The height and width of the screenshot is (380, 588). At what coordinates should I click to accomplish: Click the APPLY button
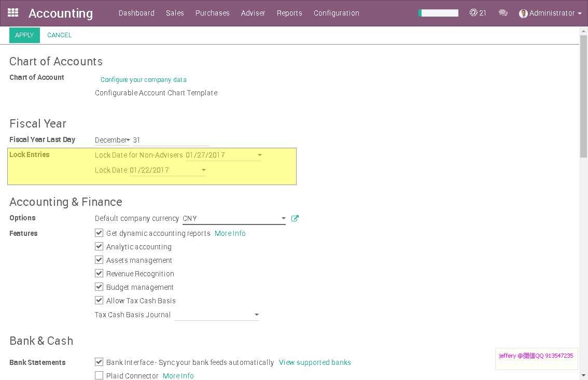pos(24,35)
